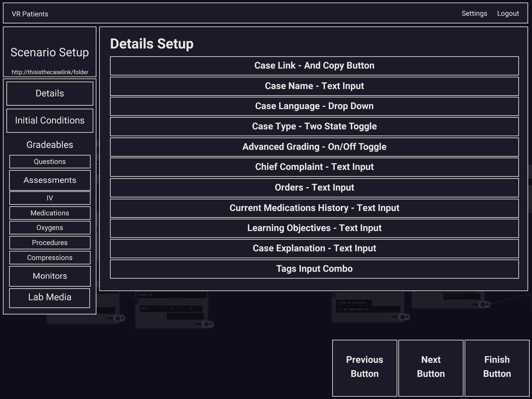Open the Monitors section

pos(50,276)
